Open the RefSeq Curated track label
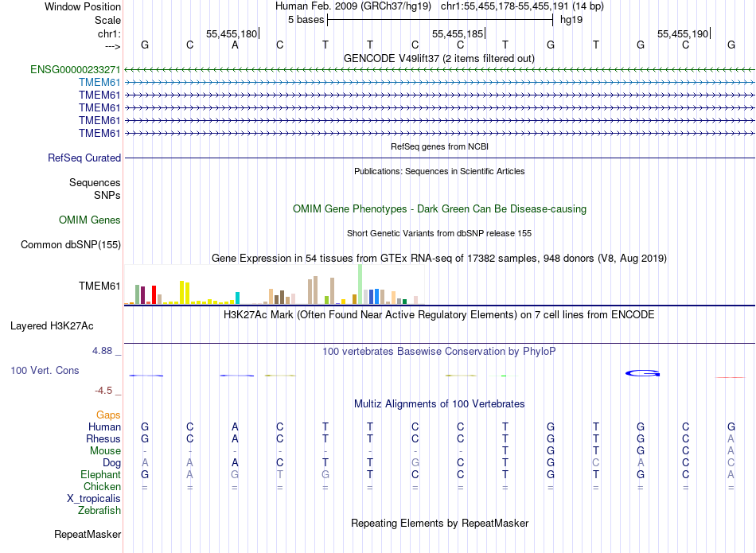Image resolution: width=756 pixels, height=553 pixels. point(84,158)
